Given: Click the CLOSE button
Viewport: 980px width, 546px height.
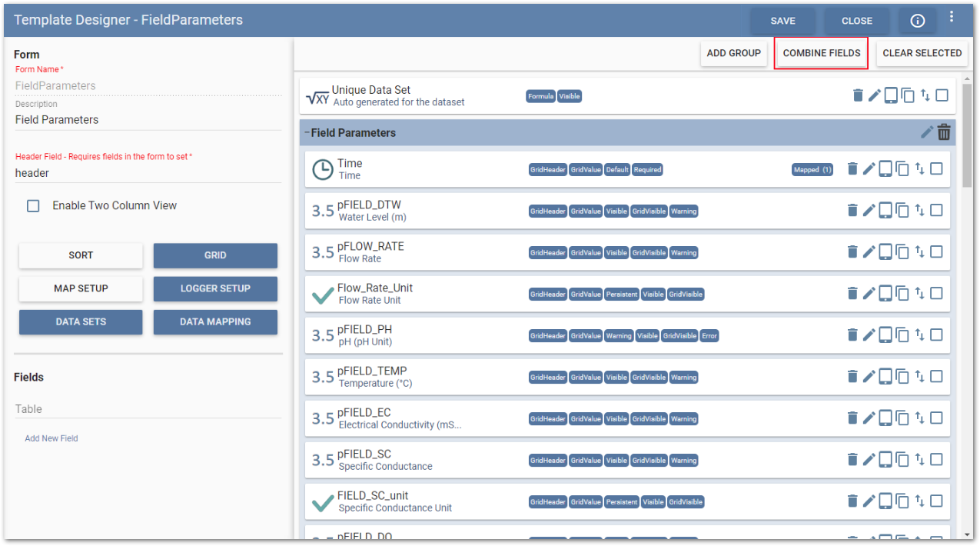Looking at the screenshot, I should 857,21.
